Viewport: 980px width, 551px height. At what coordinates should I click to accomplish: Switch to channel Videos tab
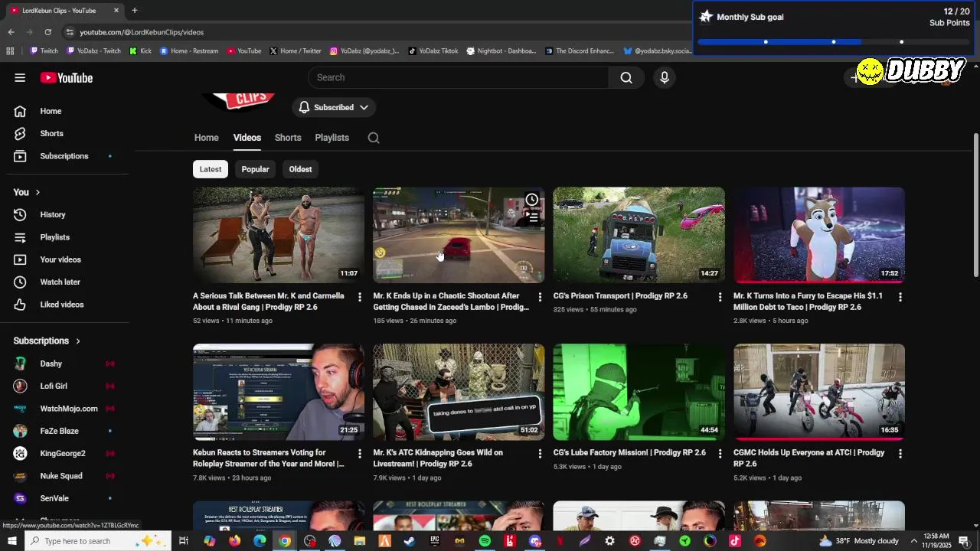(247, 138)
